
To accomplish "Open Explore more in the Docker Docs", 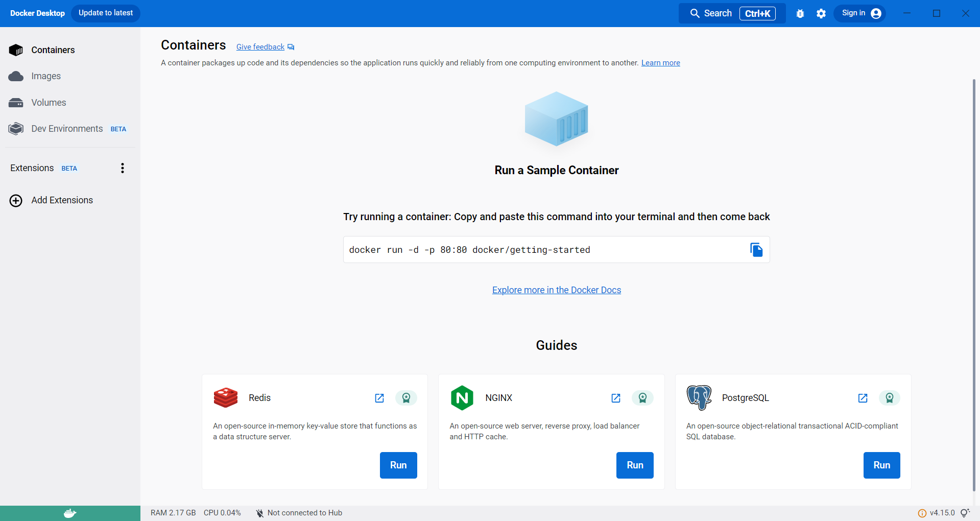I will click(x=556, y=290).
